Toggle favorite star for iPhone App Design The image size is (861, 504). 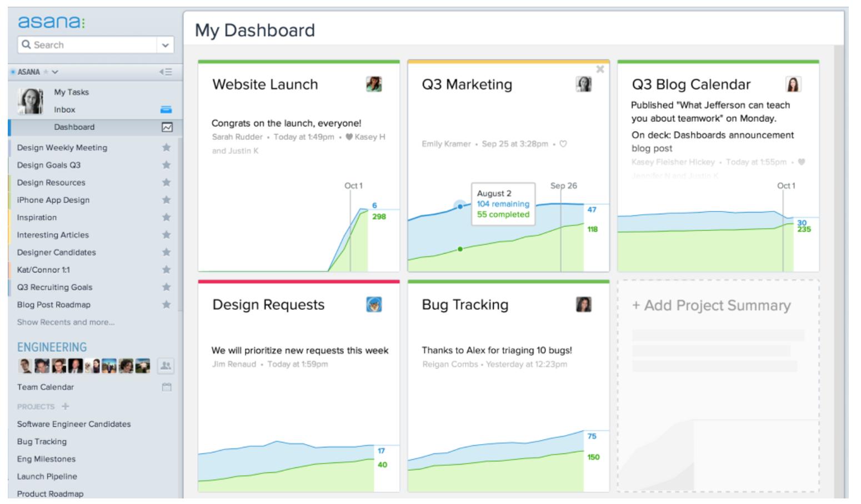[166, 200]
